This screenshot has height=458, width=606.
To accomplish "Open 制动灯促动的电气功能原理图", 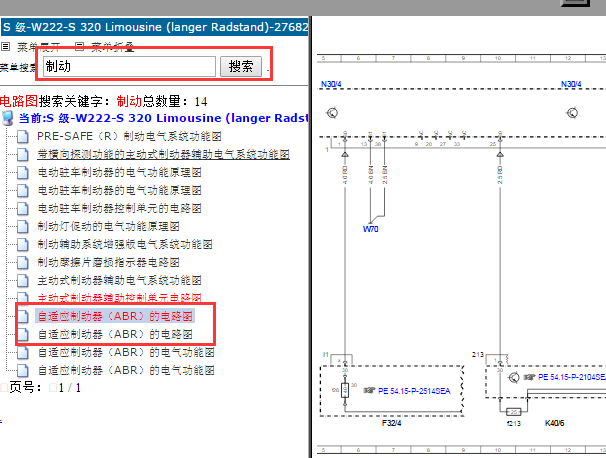I will [108, 226].
